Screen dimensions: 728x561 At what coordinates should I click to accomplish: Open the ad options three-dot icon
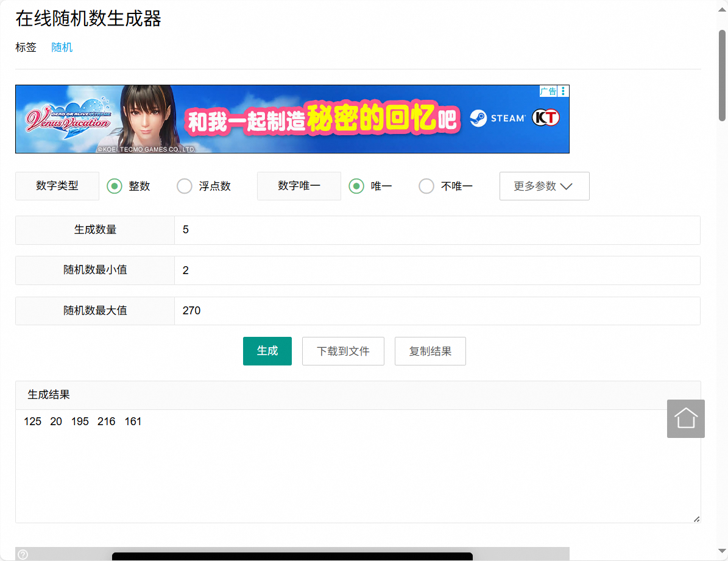coord(563,91)
